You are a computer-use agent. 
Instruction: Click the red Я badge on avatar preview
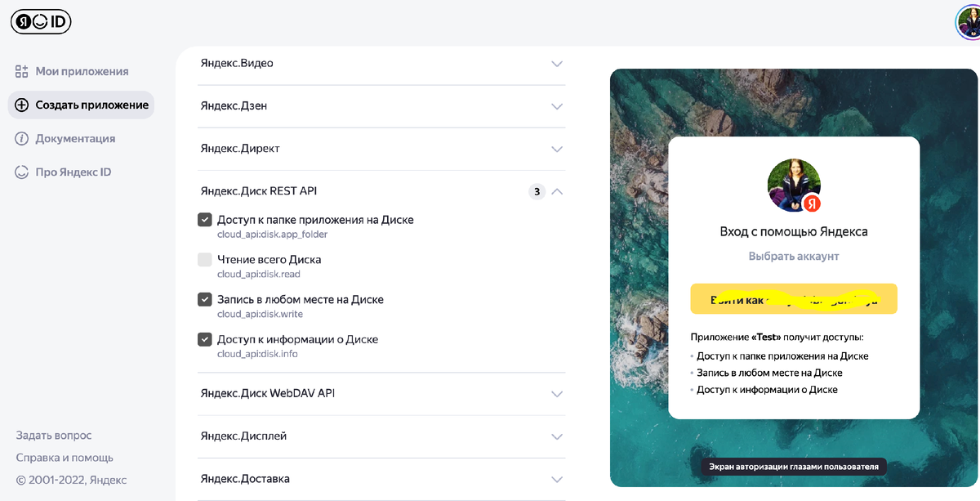[812, 204]
